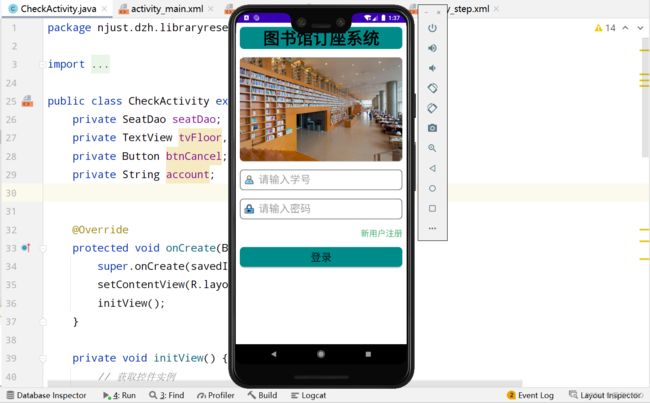Close the CheckActivity.java tab
Image resolution: width=650 pixels, height=403 pixels.
click(x=104, y=9)
